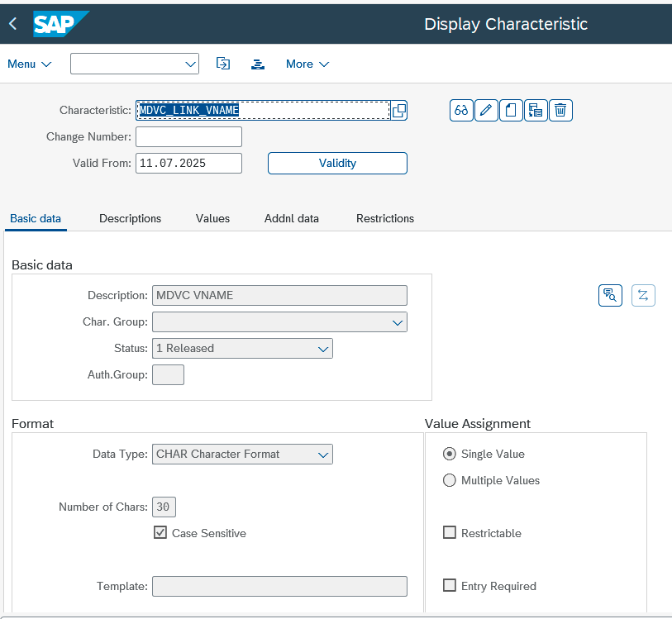Screen dimensions: 672x619
Task: Click the create by copying template icon
Action: (x=536, y=111)
